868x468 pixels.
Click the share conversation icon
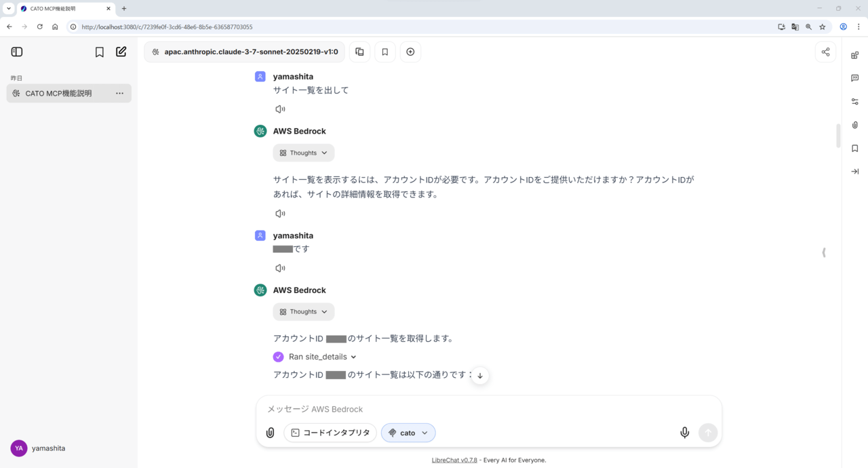[825, 52]
